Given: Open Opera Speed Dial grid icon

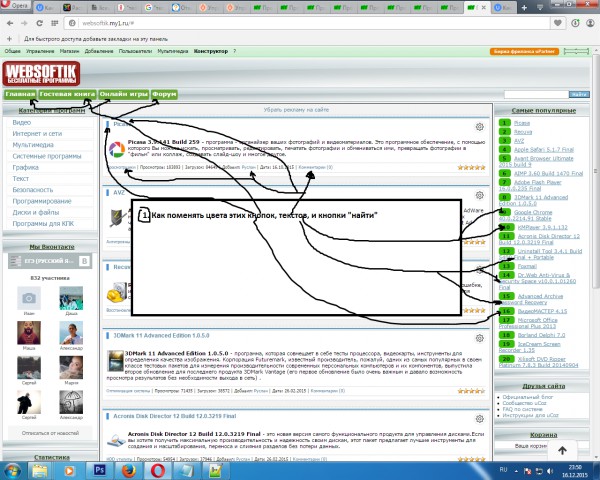Looking at the screenshot, I should 54,23.
